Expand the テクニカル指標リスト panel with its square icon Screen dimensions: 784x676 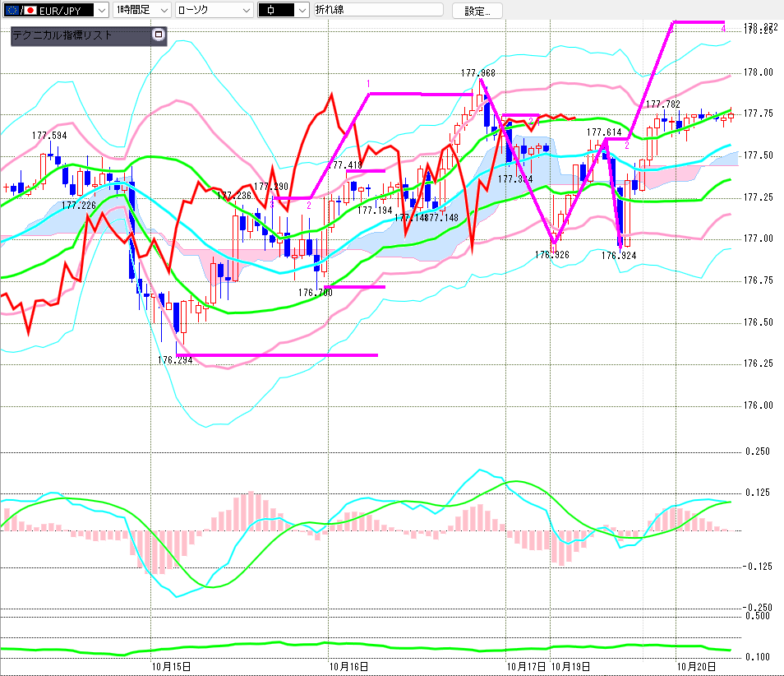[x=159, y=35]
